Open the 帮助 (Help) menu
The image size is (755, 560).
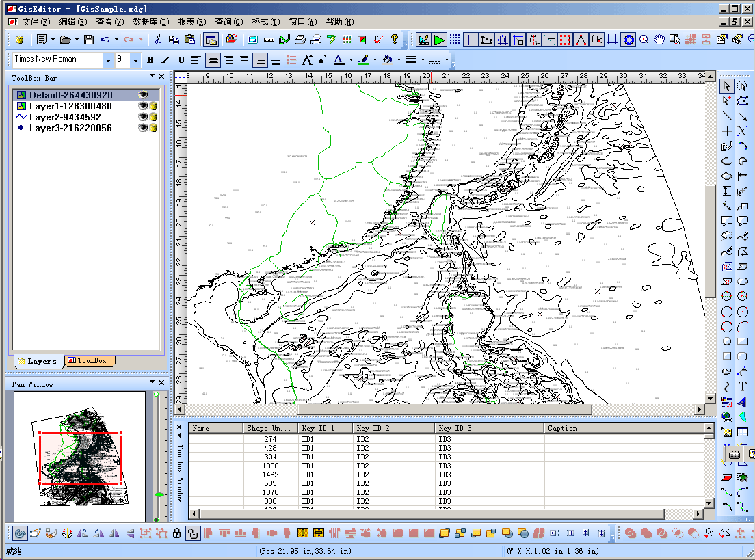(x=339, y=22)
